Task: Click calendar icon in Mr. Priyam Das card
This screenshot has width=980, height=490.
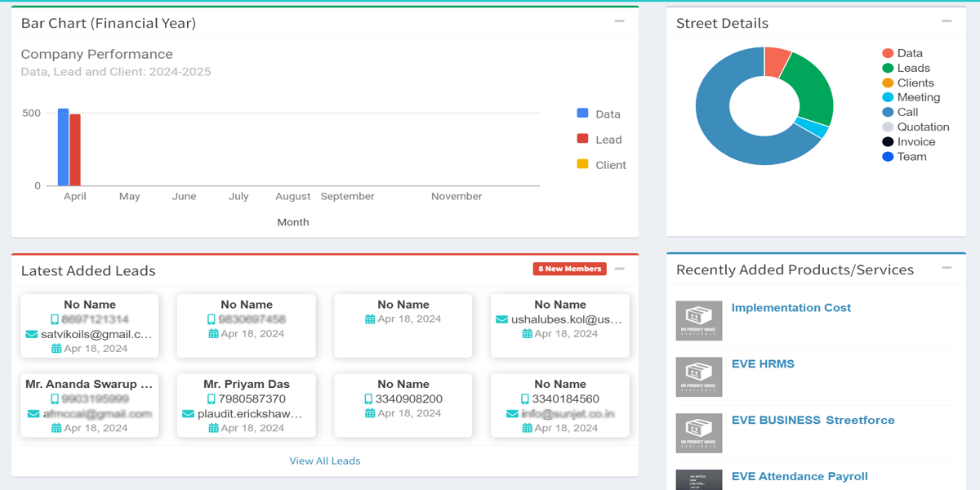Action: click(x=213, y=428)
